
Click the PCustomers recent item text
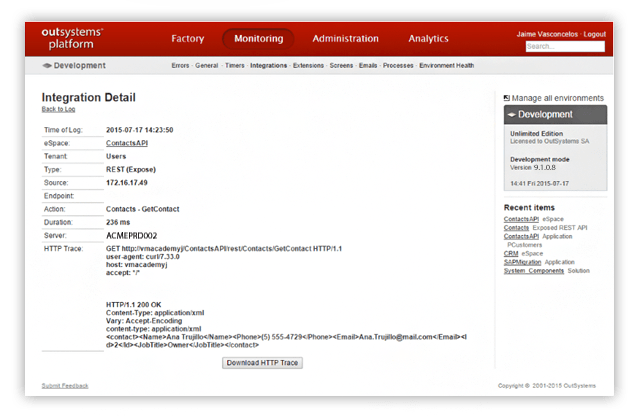(x=524, y=245)
